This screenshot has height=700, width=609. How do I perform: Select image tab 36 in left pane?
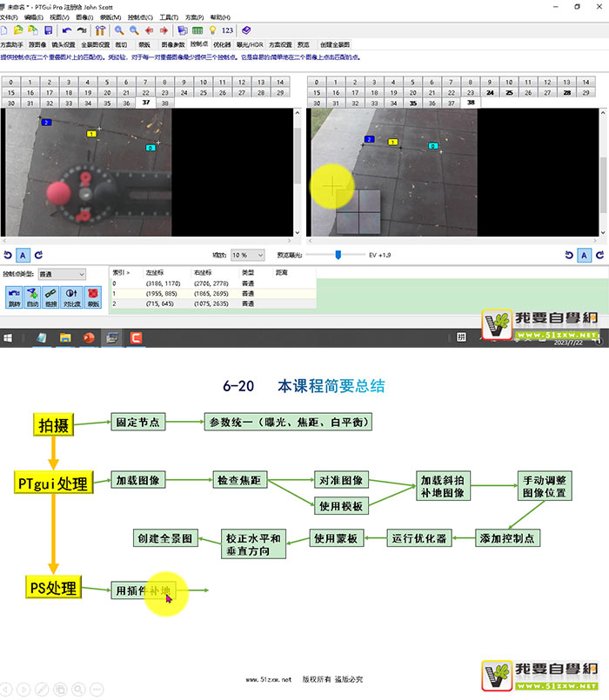coord(126,103)
